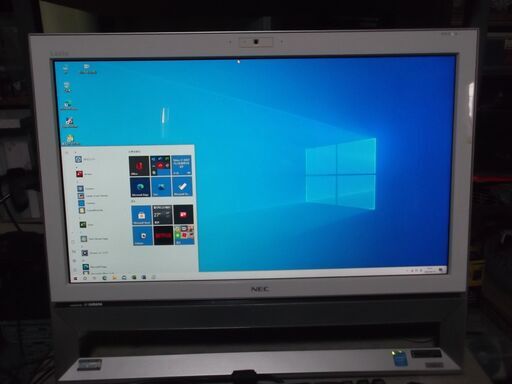Select the top-left desktop icon
Screen dimensions: 512x384
pos(66,69)
